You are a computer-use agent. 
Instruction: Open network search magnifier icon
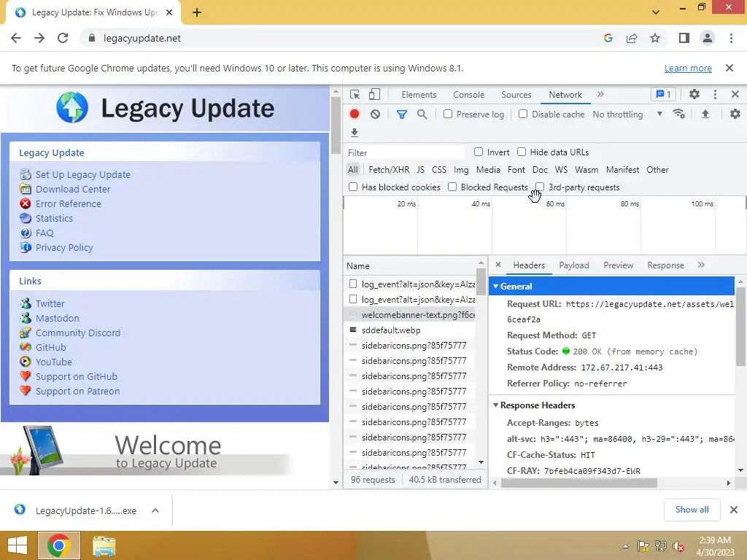422,114
